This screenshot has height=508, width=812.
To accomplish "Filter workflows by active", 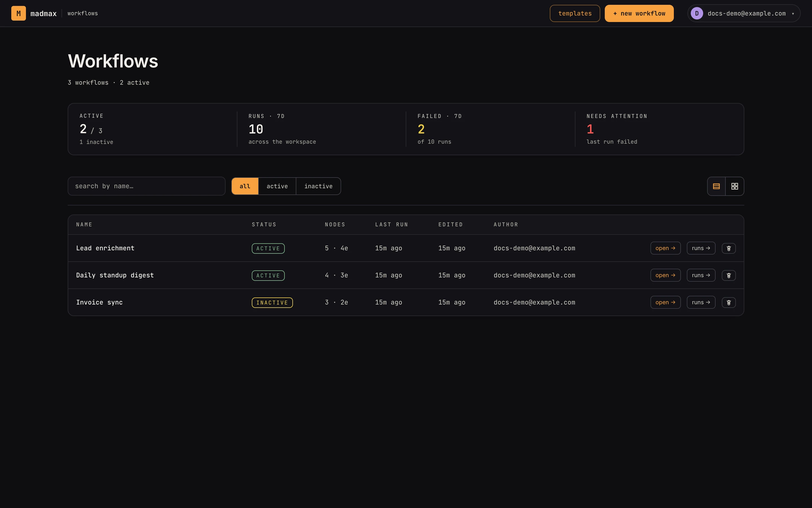I will tap(277, 186).
